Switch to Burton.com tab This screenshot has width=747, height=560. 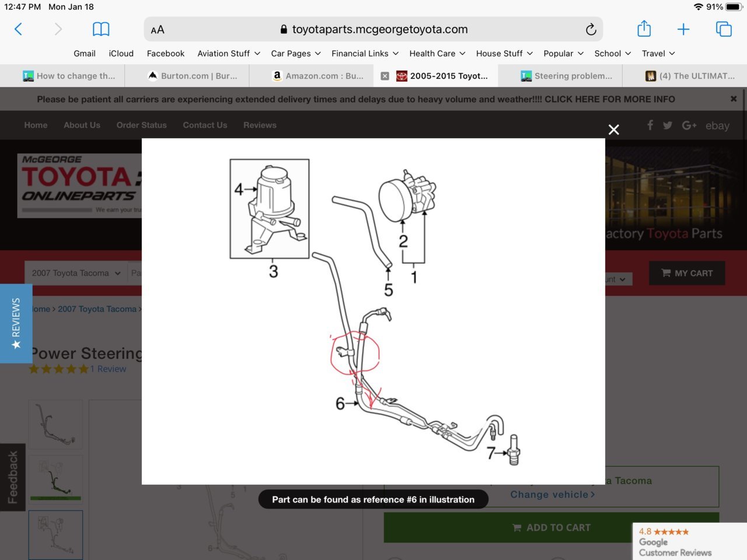click(x=187, y=76)
